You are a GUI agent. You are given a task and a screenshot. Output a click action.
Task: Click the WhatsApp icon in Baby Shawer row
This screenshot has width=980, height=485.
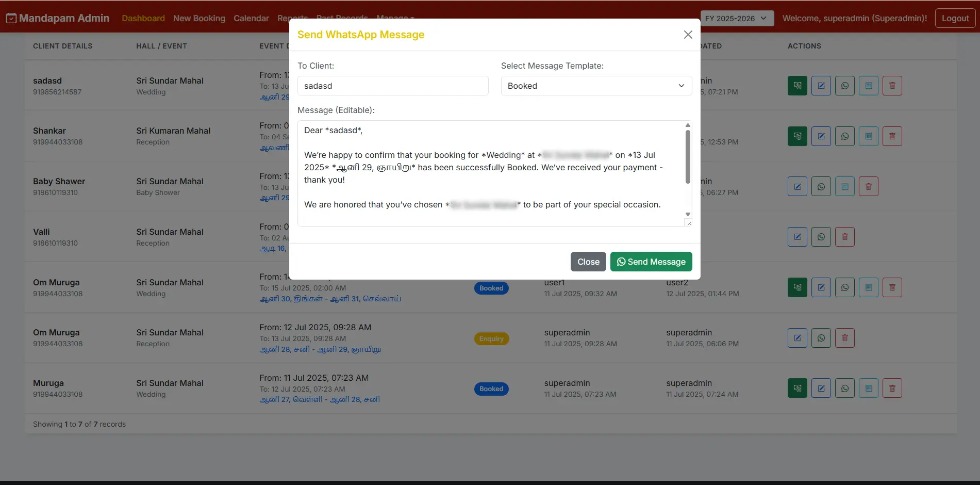(x=821, y=186)
